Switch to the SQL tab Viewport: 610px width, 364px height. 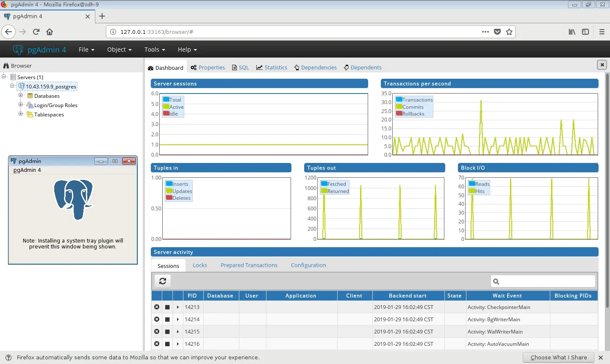[x=241, y=67]
